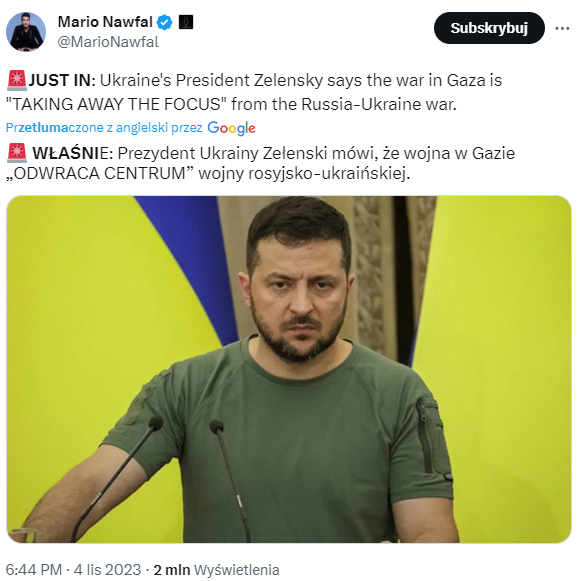Click the 6:44 PM timestamp
Screen dimensions: 584x581
(34, 570)
